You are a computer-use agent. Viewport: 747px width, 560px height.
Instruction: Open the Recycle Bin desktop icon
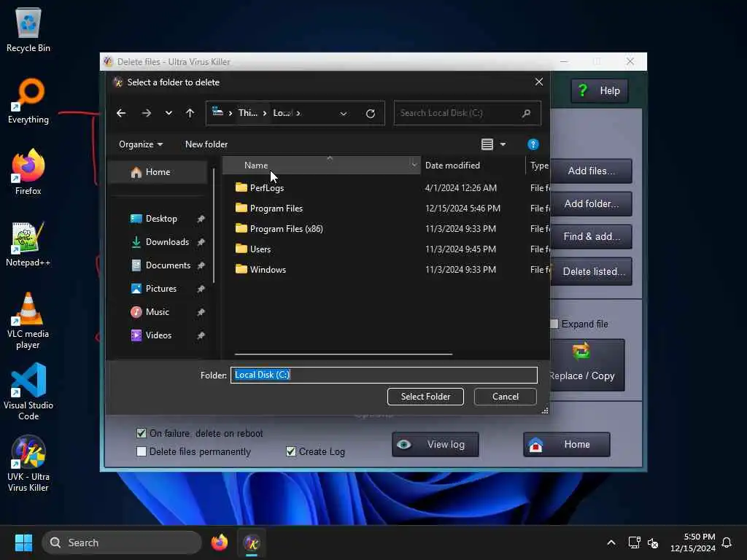[x=28, y=29]
